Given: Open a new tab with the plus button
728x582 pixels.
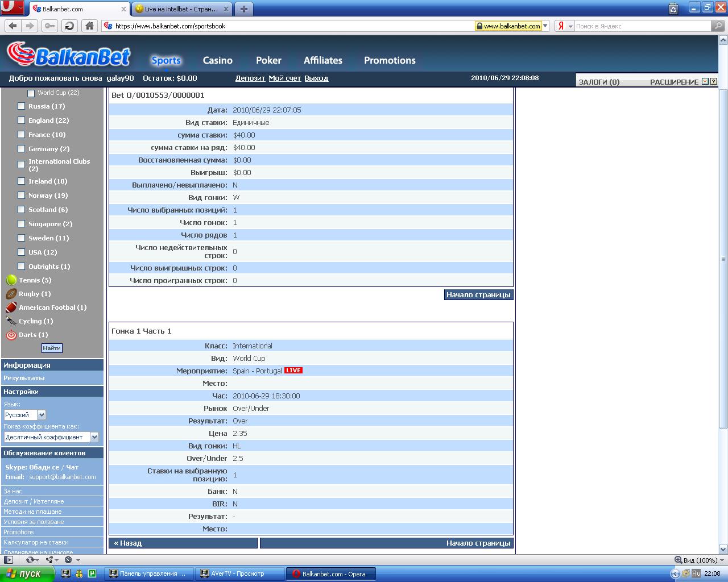Looking at the screenshot, I should point(244,9).
